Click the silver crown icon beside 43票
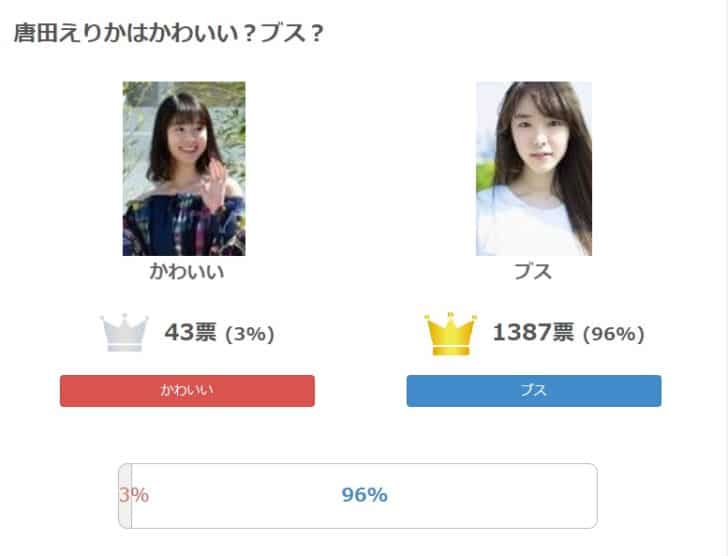 click(x=124, y=333)
